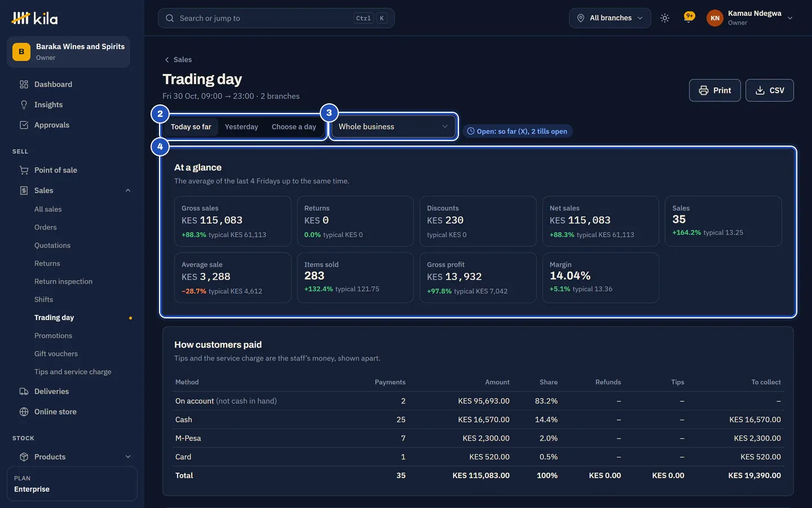812x508 pixels.
Task: Open Quotations in sidebar
Action: tap(52, 245)
